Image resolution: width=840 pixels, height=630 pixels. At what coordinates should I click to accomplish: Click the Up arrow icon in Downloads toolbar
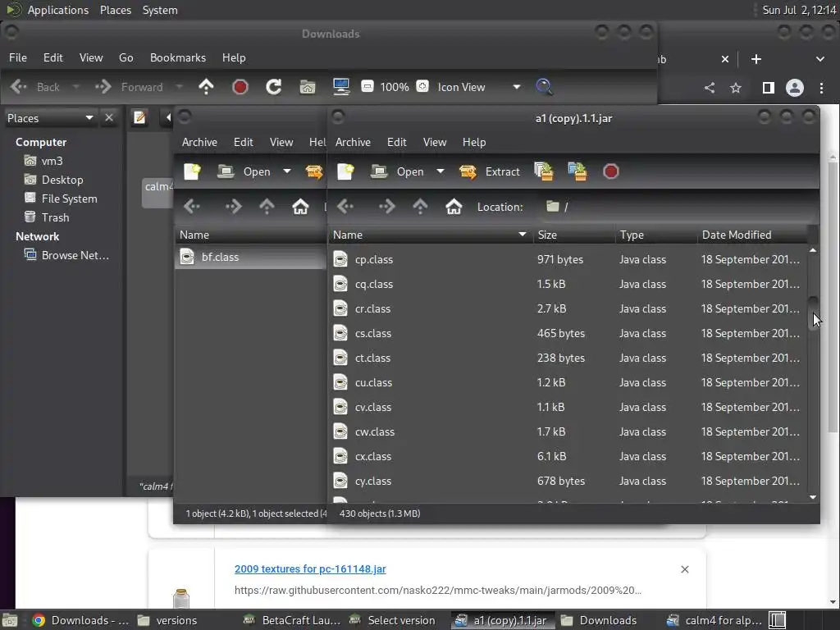206,87
